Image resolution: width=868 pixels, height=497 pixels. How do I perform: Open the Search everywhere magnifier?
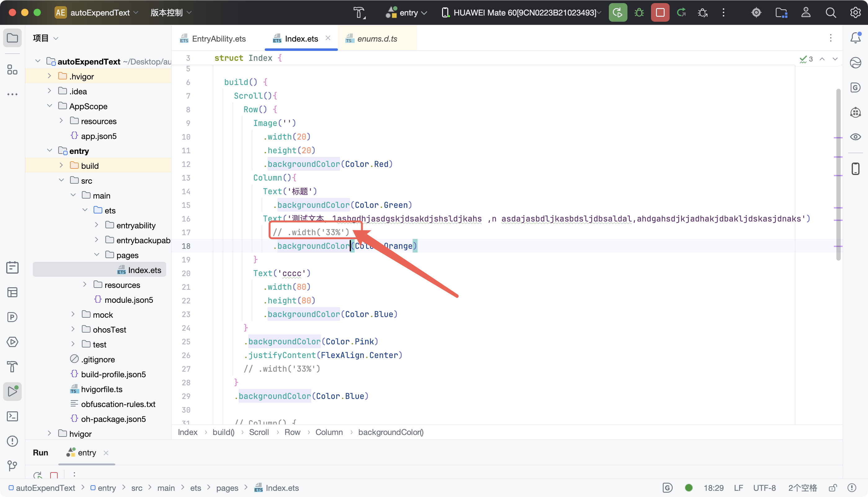[830, 13]
